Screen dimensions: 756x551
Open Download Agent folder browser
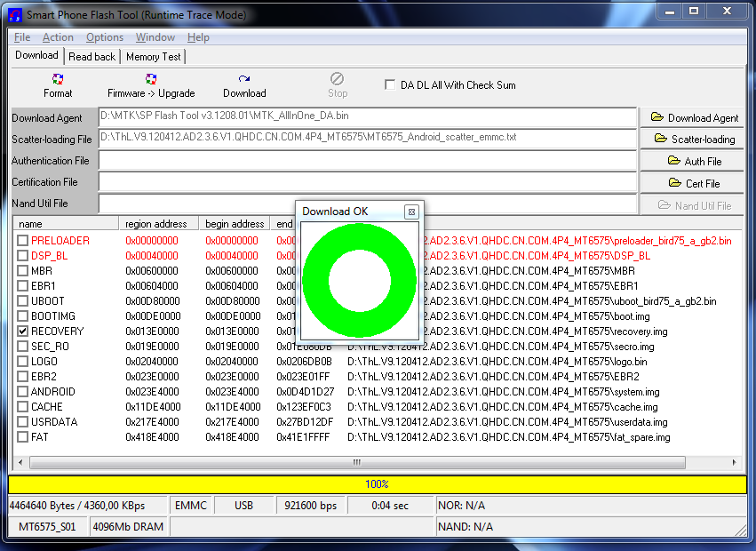[x=694, y=117]
